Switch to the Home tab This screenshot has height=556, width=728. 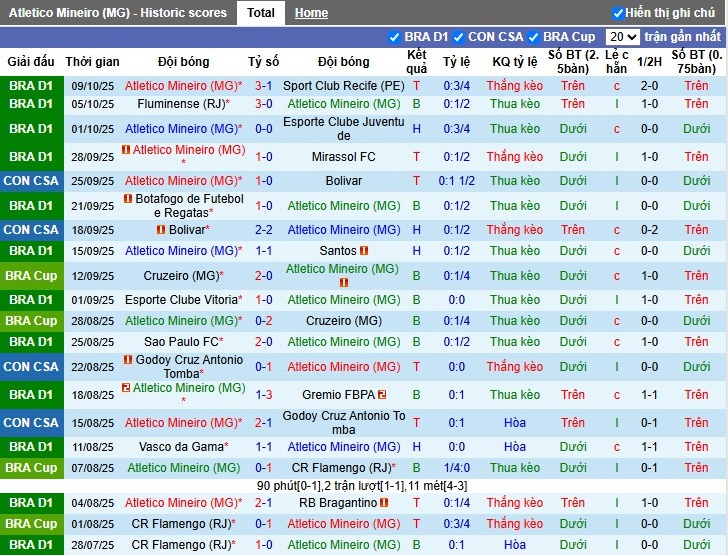pyautogui.click(x=311, y=13)
